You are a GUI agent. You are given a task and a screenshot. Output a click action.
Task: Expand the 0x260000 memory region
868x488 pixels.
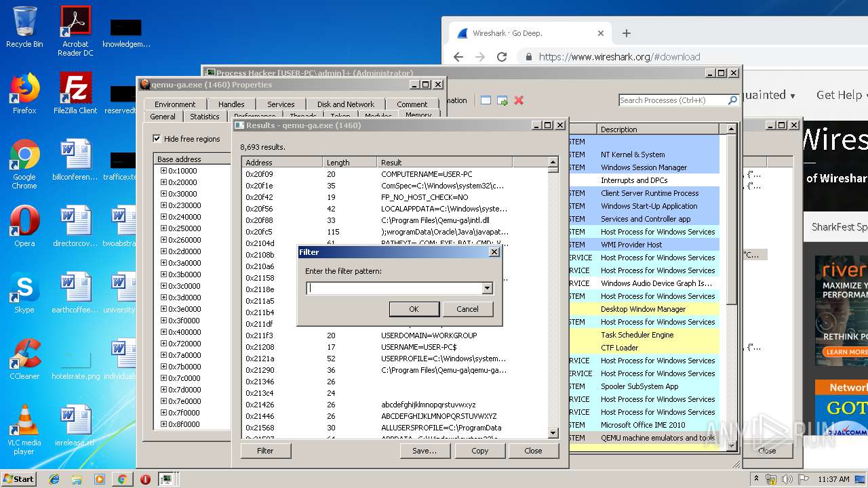[163, 240]
